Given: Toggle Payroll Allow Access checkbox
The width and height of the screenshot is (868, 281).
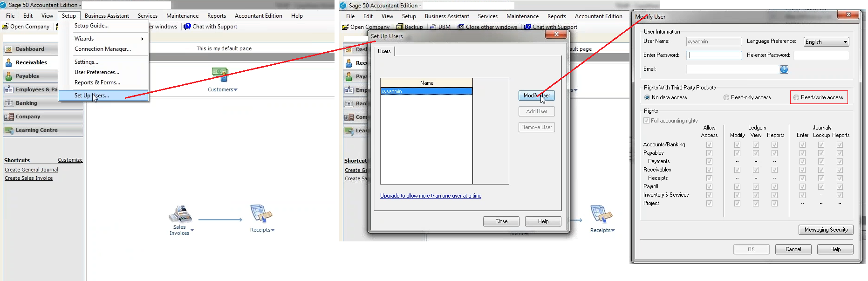Looking at the screenshot, I should coord(709,187).
